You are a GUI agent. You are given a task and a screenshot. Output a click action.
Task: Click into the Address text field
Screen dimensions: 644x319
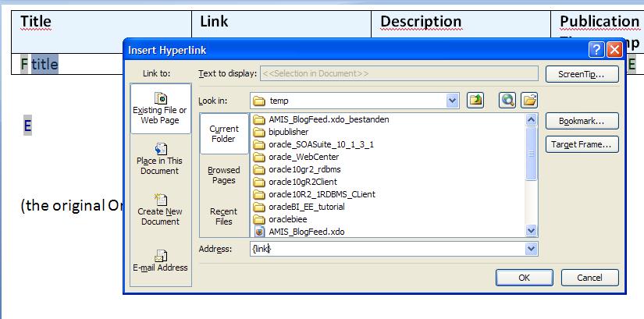(386, 249)
